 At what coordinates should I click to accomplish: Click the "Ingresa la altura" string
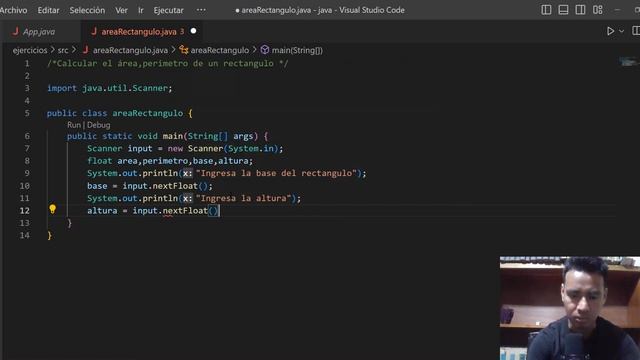(x=244, y=198)
